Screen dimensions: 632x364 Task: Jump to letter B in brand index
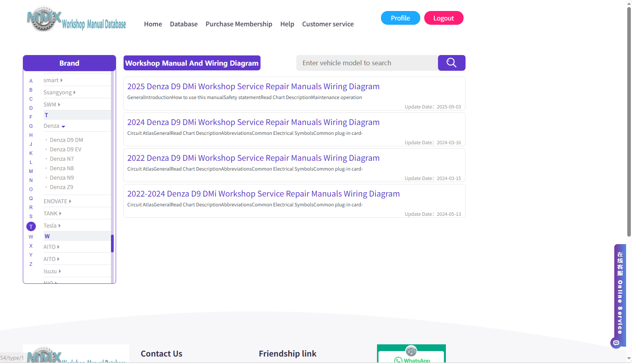pyautogui.click(x=31, y=90)
